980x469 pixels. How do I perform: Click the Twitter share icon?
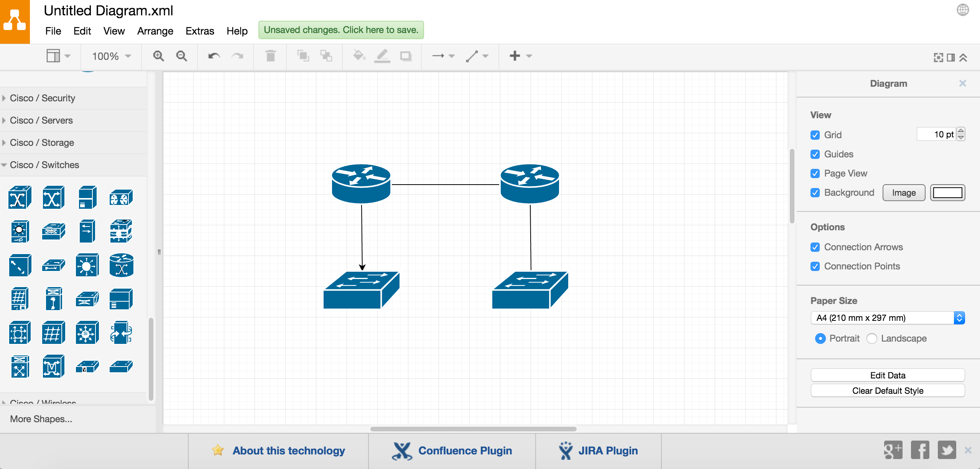pos(946,450)
